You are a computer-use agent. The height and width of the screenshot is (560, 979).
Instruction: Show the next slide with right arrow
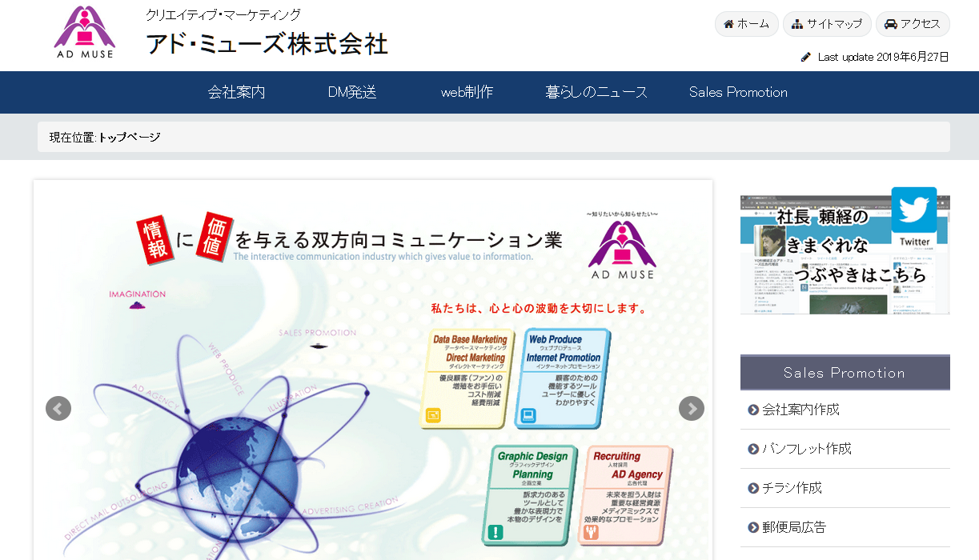692,409
